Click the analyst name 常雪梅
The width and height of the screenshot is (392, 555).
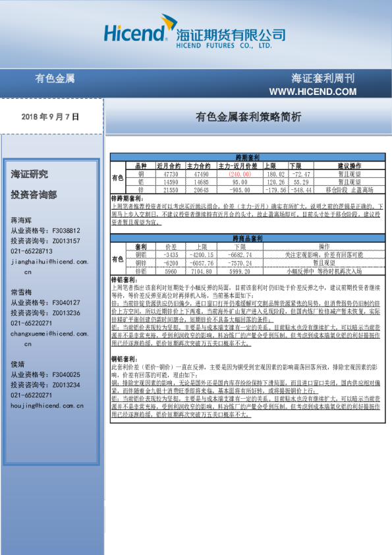(x=21, y=292)
